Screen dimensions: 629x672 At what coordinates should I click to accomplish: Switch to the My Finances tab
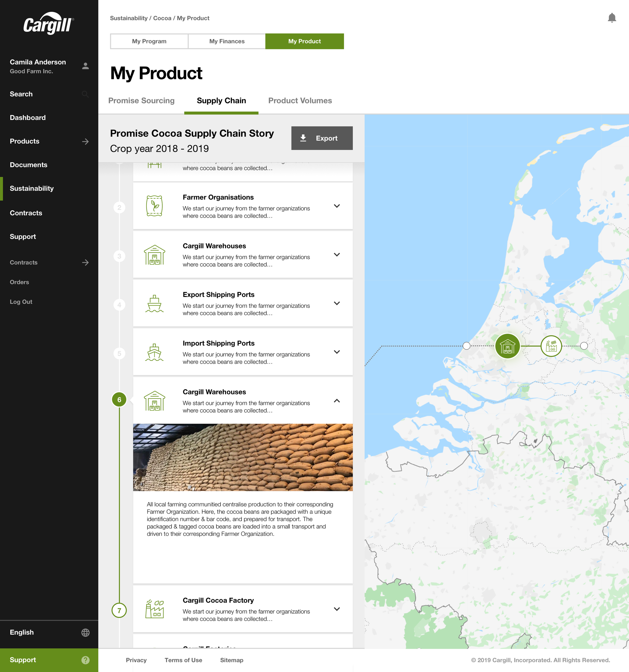[227, 41]
